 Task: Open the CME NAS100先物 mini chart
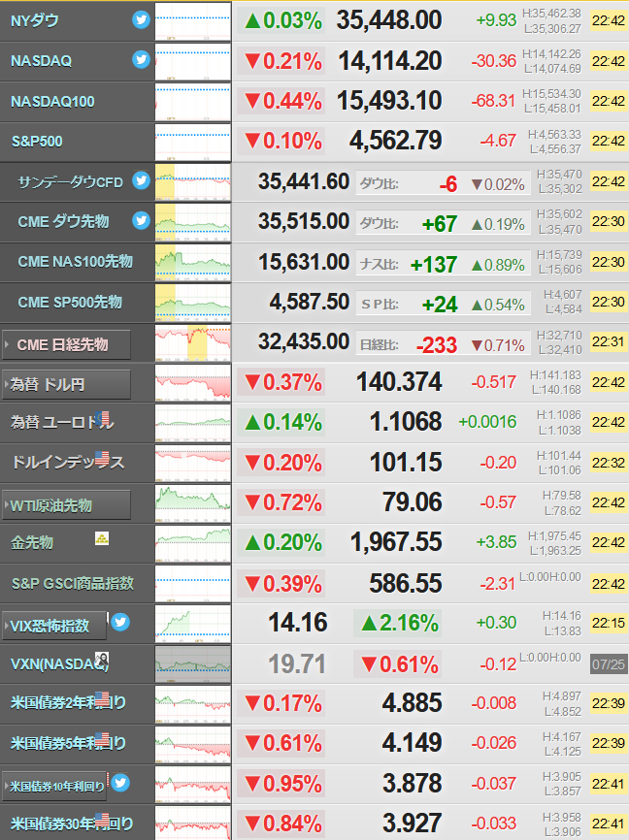tap(193, 262)
